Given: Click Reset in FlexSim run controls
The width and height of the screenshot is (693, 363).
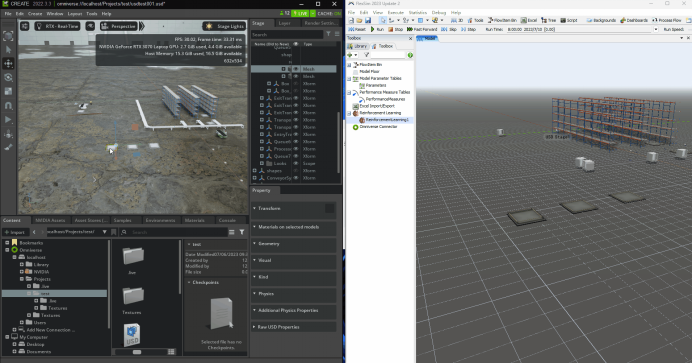Looking at the screenshot, I should coord(358,29).
